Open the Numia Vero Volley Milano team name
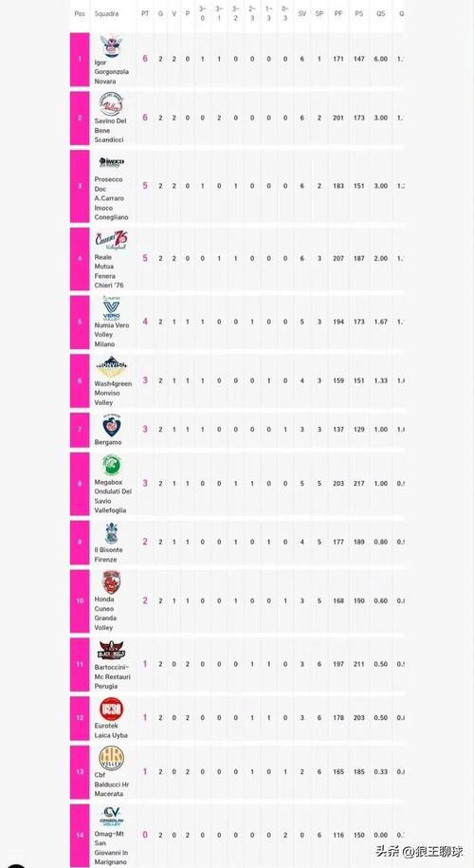 point(112,335)
